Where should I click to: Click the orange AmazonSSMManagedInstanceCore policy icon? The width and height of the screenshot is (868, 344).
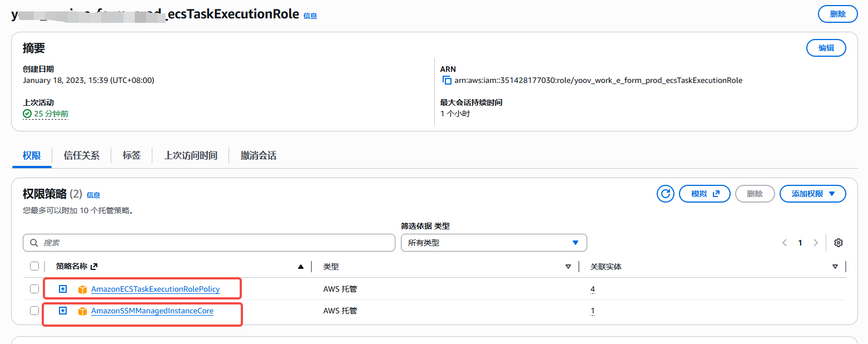click(83, 311)
